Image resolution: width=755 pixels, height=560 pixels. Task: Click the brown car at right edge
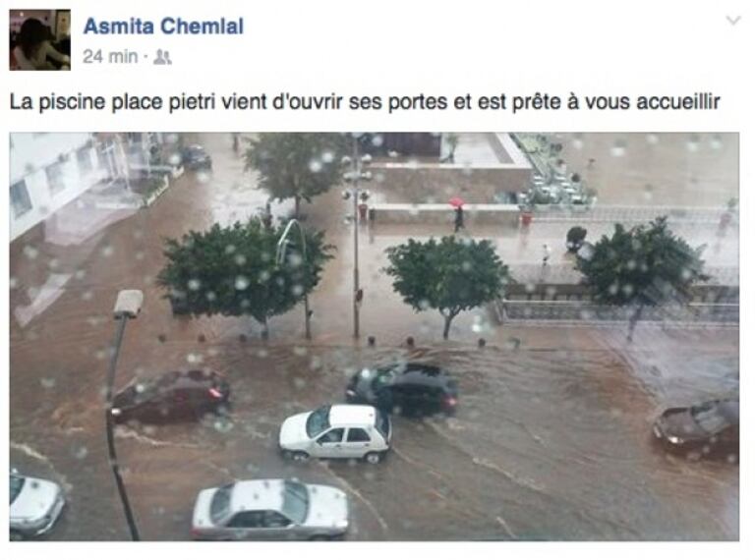[x=696, y=427]
